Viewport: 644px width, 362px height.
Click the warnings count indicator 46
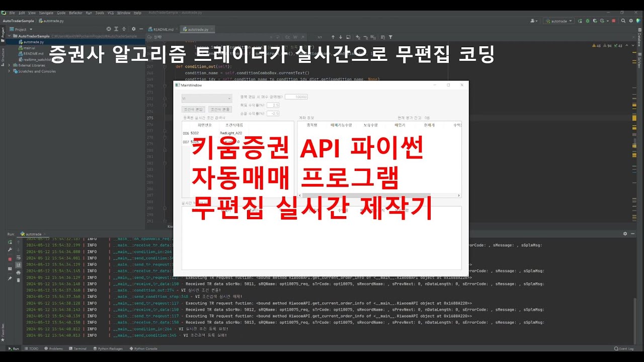597,46
